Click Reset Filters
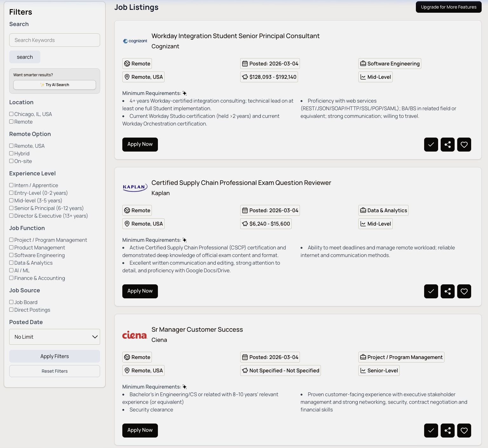This screenshot has width=488, height=448. (54, 371)
